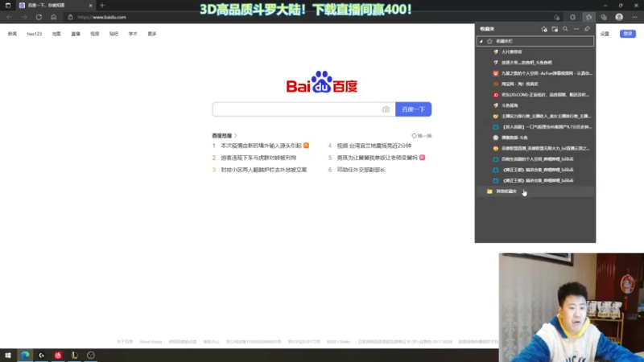
Task: Open Edge from the taskbar
Action: [25, 355]
